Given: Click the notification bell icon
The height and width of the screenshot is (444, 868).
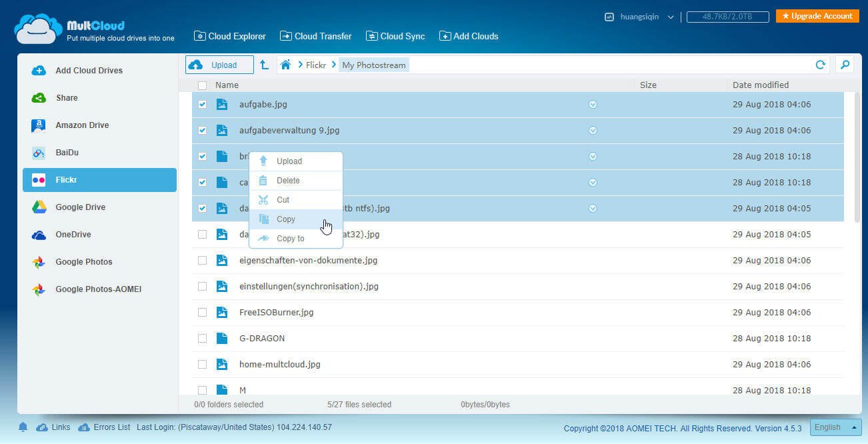Looking at the screenshot, I should 23,427.
